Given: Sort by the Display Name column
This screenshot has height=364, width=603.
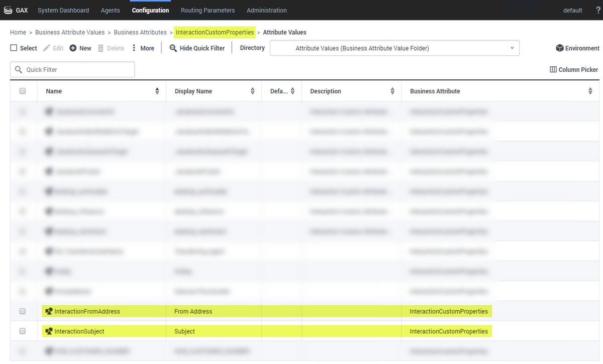Looking at the screenshot, I should click(253, 91).
